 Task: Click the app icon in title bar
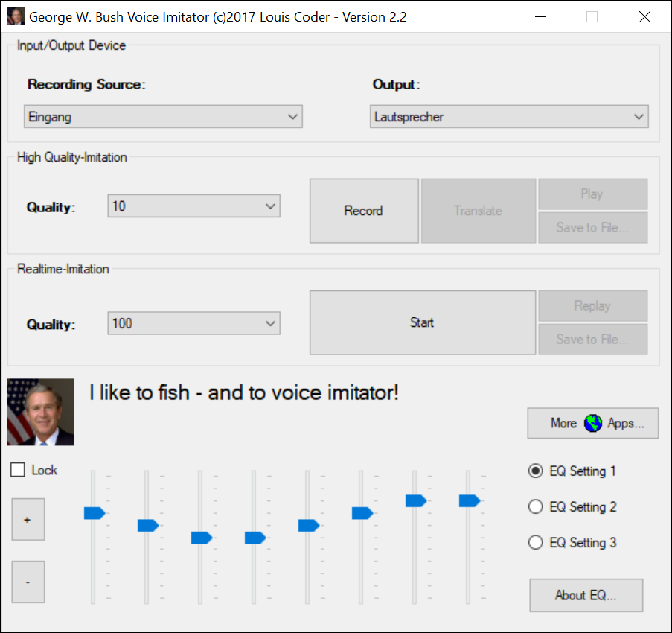click(16, 16)
